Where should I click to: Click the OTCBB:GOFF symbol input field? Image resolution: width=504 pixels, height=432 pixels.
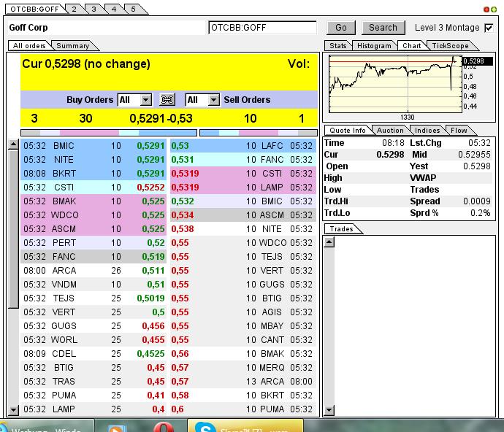click(262, 28)
